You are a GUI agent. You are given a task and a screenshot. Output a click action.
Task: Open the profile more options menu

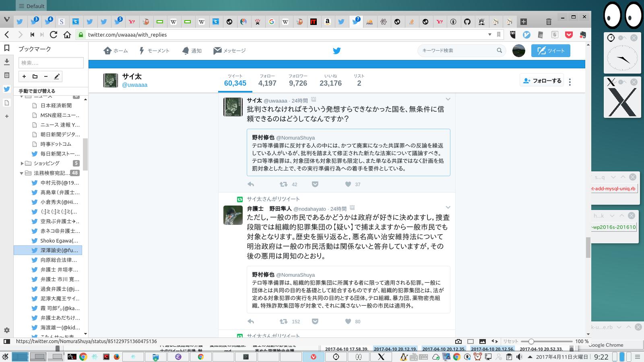[570, 82]
